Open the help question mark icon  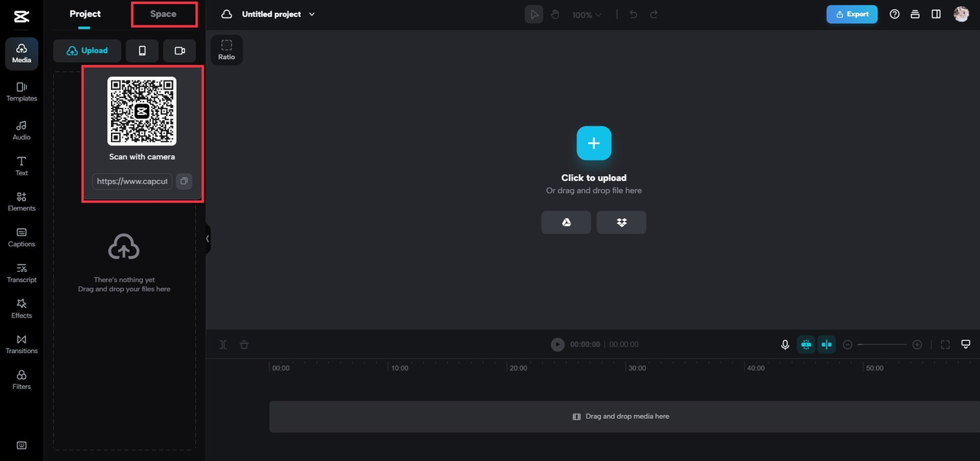[894, 15]
